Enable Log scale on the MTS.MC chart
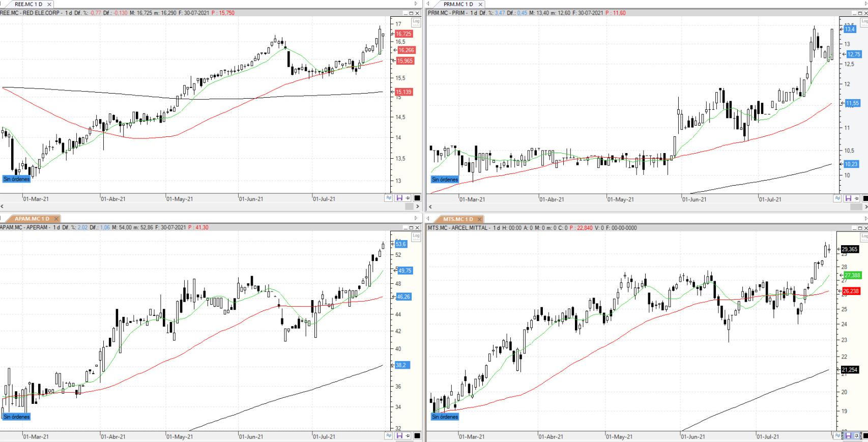 [864, 236]
